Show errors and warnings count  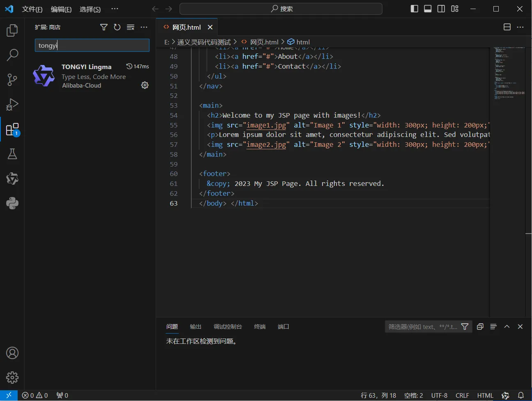point(35,395)
